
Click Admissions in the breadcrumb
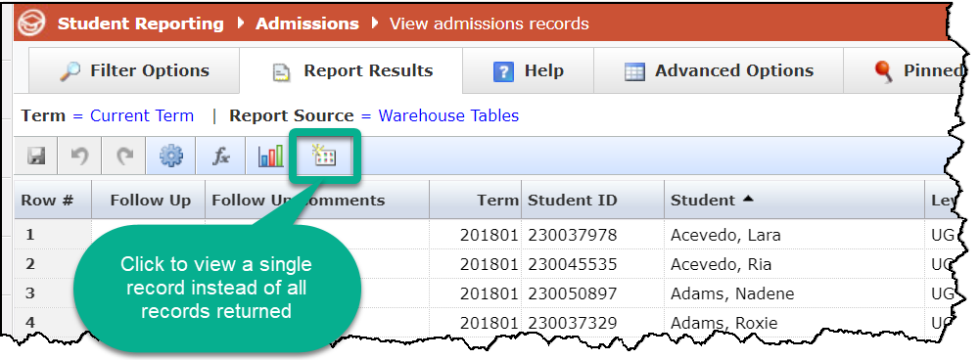pyautogui.click(x=306, y=24)
